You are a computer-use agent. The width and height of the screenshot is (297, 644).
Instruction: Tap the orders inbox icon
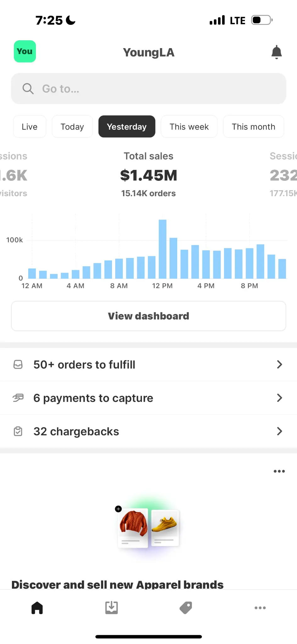pos(18,364)
